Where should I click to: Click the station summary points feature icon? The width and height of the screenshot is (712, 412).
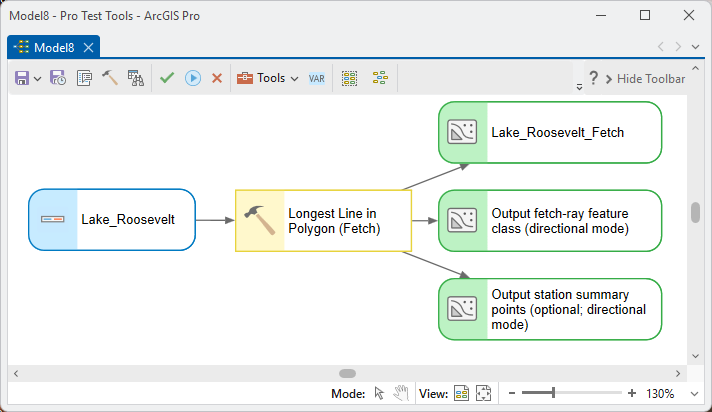tap(462, 309)
